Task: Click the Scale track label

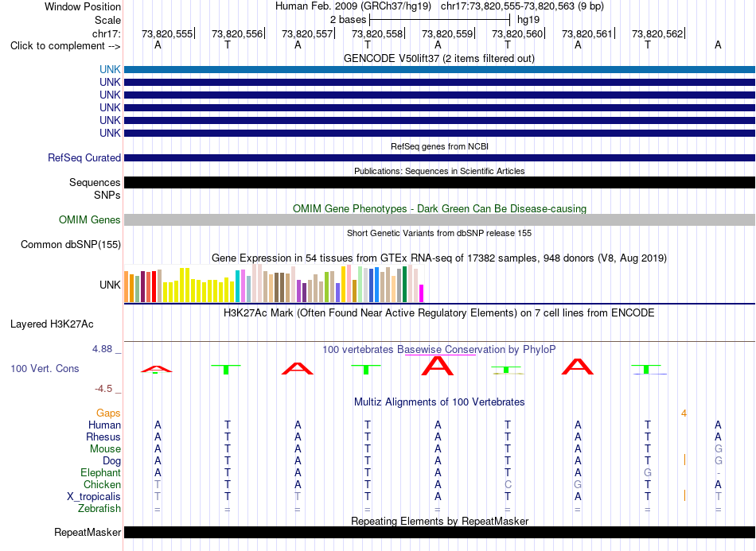Action: pyautogui.click(x=107, y=20)
